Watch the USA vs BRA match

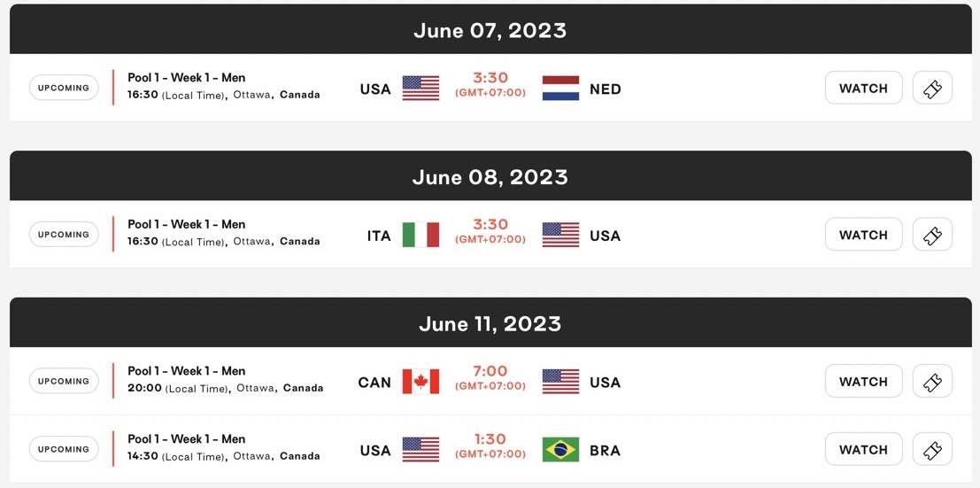point(864,449)
